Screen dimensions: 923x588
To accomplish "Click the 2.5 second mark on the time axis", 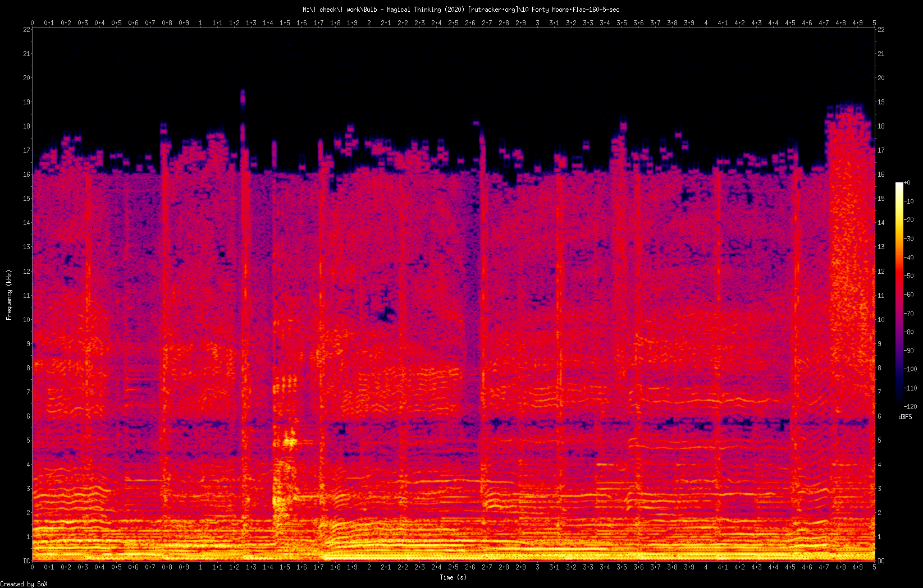I will [x=453, y=567].
